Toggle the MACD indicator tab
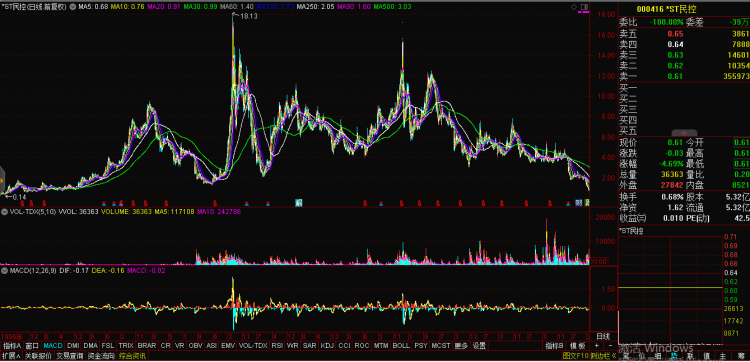 53,346
